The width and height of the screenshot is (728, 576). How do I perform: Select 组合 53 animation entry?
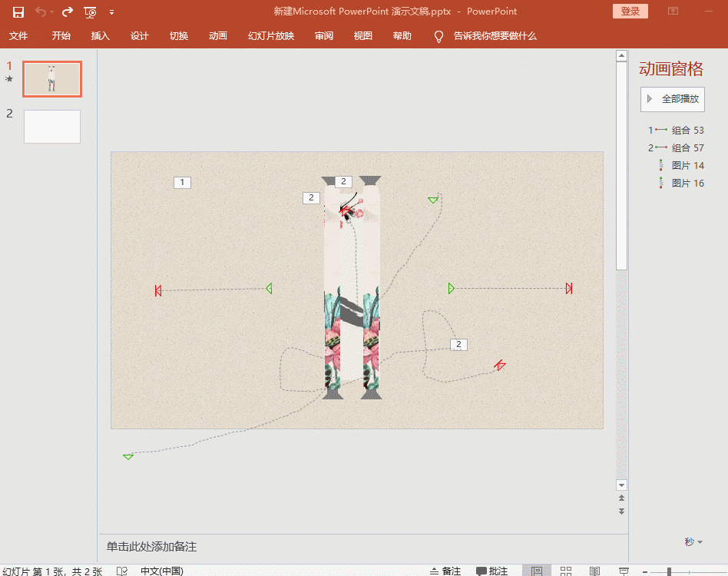(x=676, y=131)
